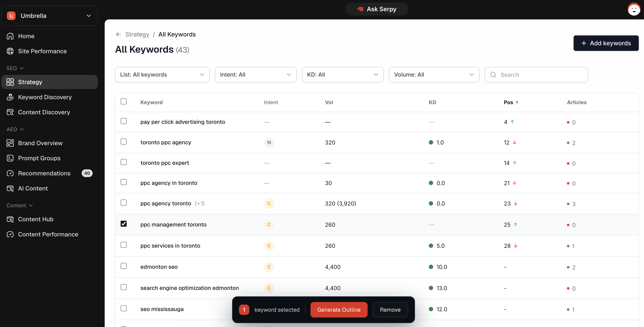Click the Ask Serpy logo icon
This screenshot has height=327, width=644.
[360, 9]
